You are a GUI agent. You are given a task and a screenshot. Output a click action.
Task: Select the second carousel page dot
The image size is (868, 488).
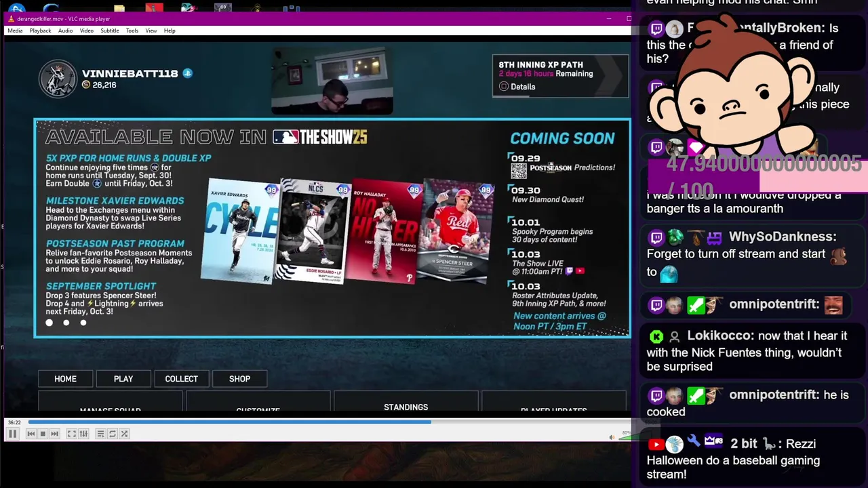(x=66, y=323)
